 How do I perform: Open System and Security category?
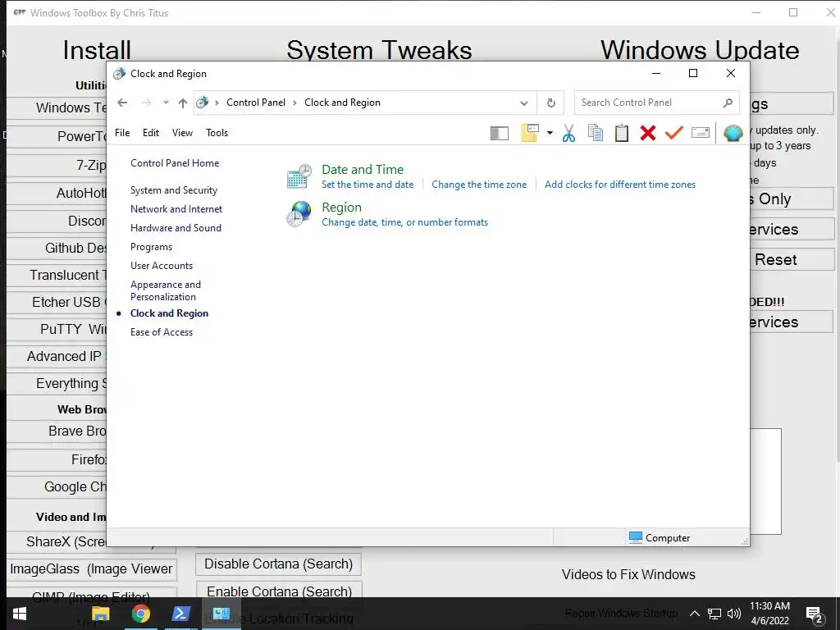(174, 190)
